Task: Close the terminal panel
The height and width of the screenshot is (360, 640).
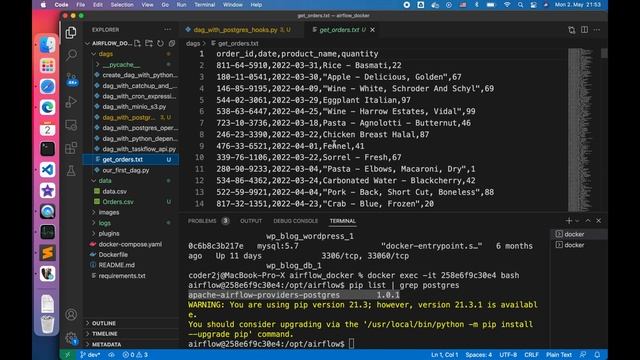Action: pyautogui.click(x=599, y=220)
